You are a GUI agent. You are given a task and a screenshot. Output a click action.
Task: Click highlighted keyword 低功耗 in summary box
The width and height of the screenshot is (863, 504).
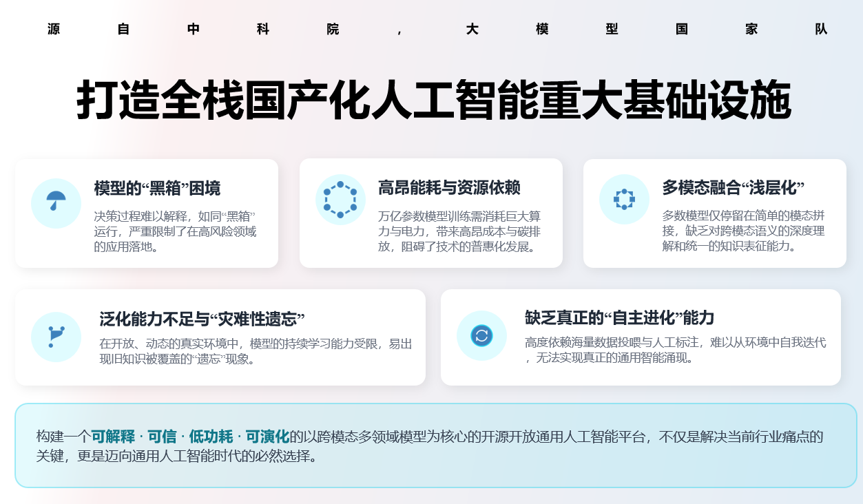coord(211,437)
